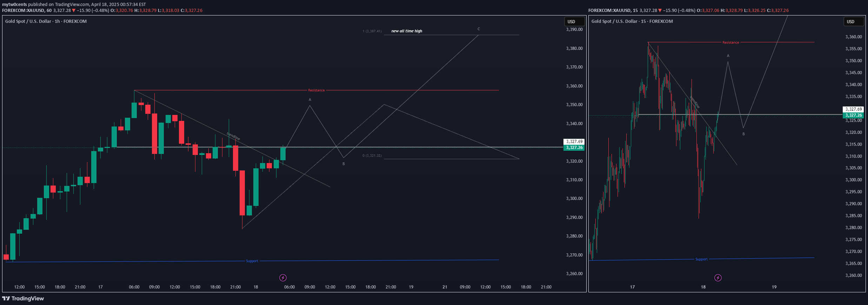Click date 17 on the 1h time axis
Image resolution: width=868 pixels, height=305 pixels.
point(100,287)
